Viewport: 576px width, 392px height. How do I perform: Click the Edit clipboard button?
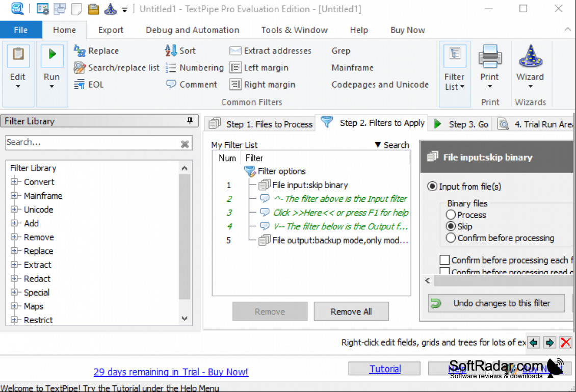click(18, 55)
